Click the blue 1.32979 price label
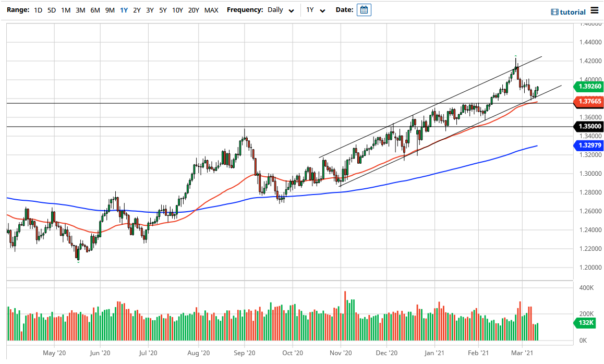 click(x=589, y=145)
